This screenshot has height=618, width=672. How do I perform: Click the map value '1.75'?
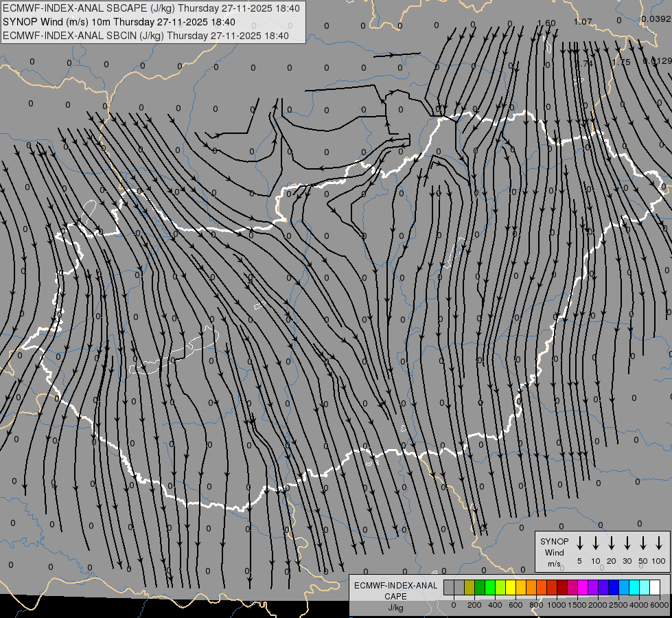click(621, 62)
